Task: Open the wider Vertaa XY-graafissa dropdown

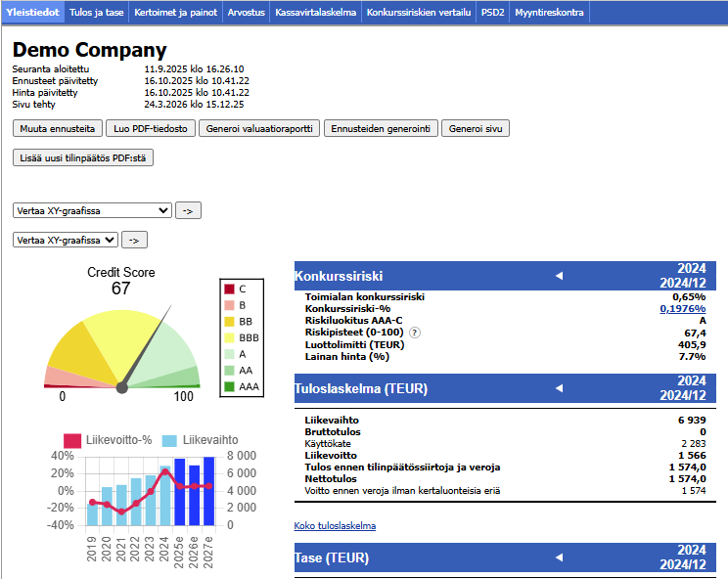Action: [x=93, y=210]
